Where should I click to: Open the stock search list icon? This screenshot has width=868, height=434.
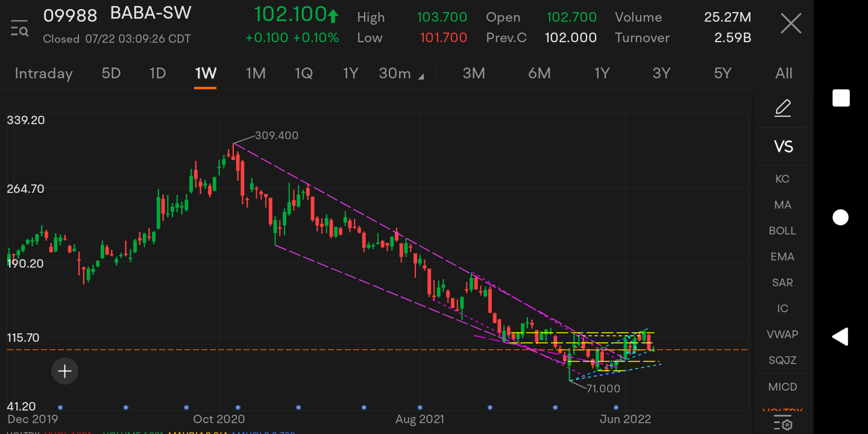(19, 28)
